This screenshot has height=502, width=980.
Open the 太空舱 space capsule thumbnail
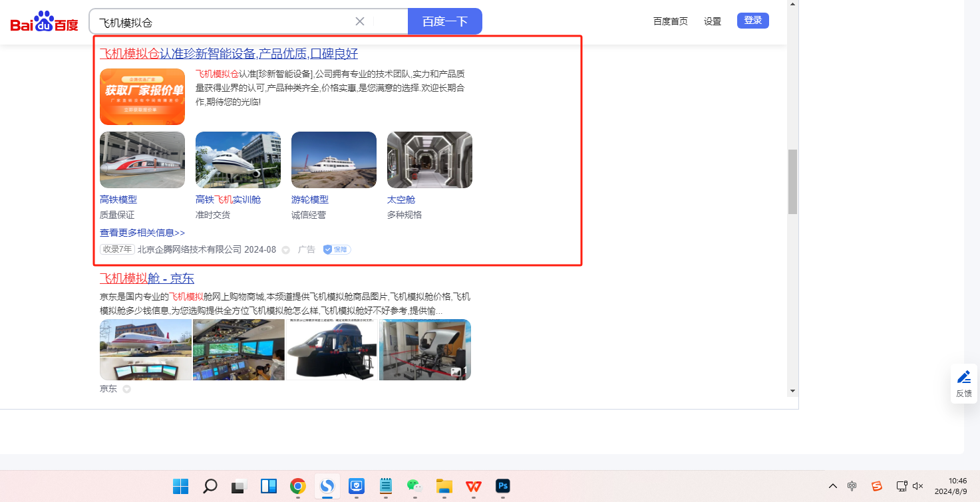pyautogui.click(x=430, y=160)
